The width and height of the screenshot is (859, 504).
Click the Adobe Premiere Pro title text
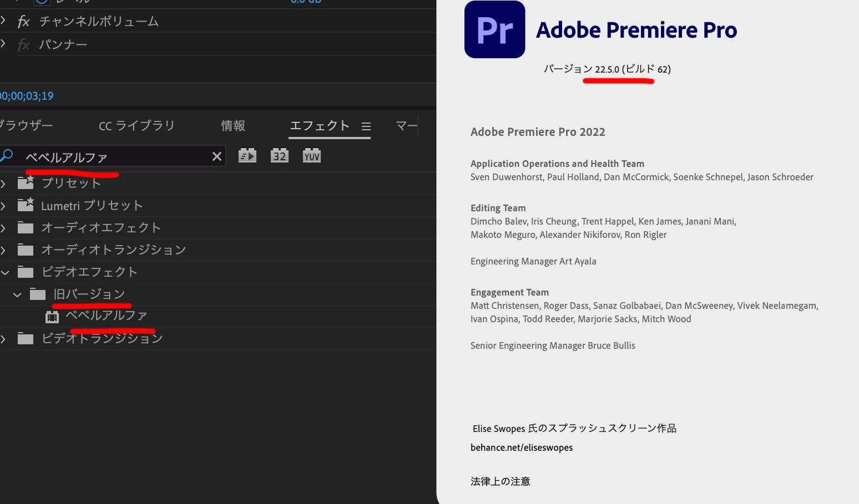click(636, 30)
